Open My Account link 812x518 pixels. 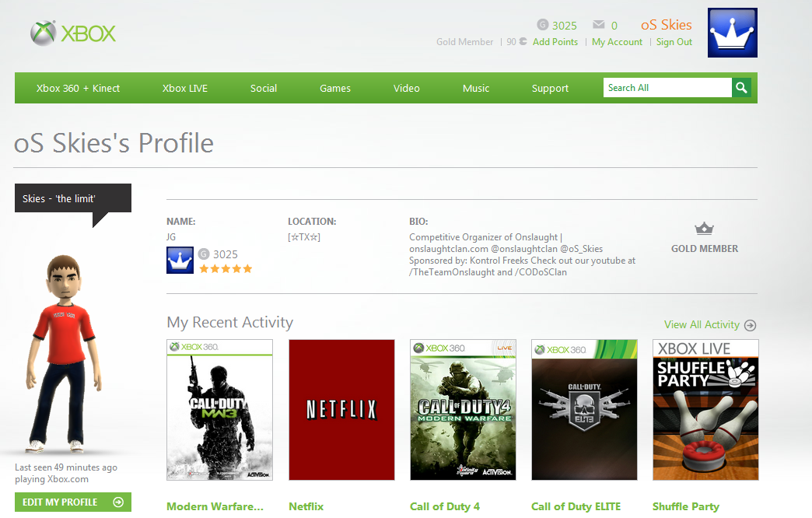[617, 42]
